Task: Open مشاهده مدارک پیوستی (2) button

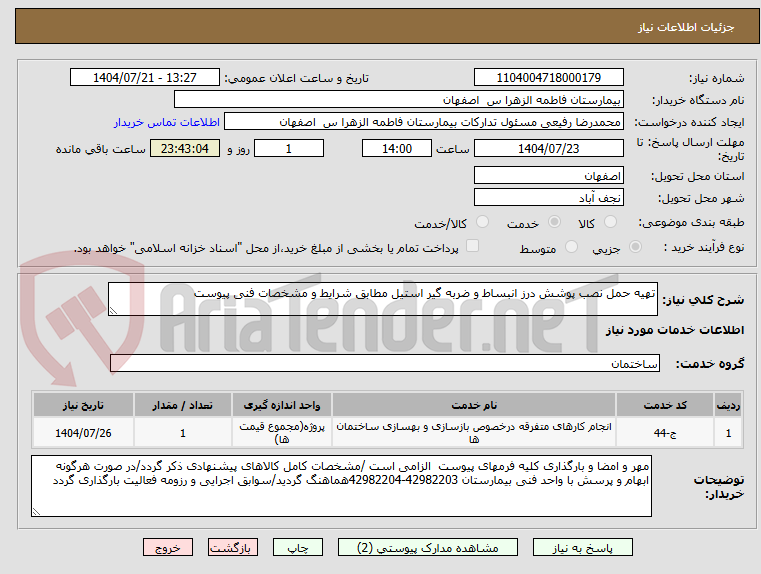Action: [428, 547]
